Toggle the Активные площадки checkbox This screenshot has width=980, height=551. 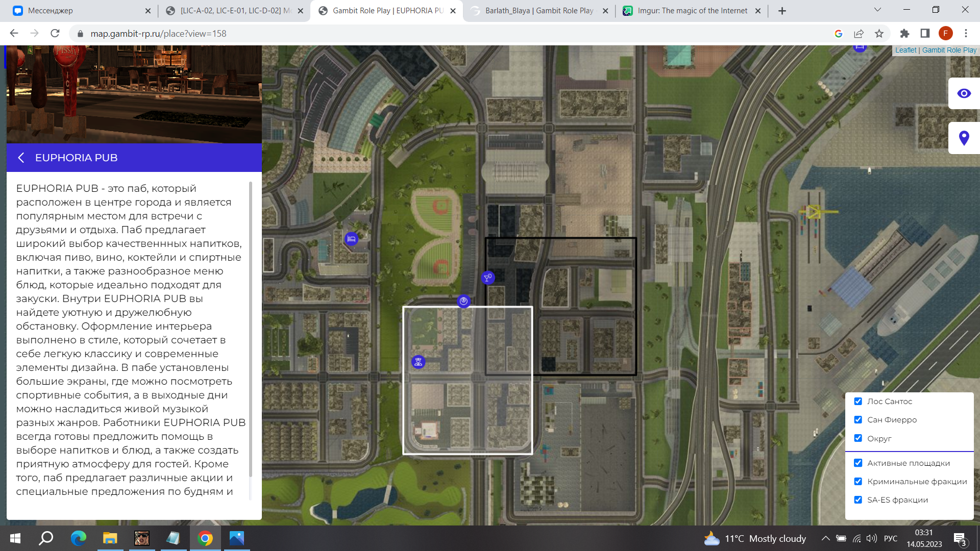coord(858,463)
